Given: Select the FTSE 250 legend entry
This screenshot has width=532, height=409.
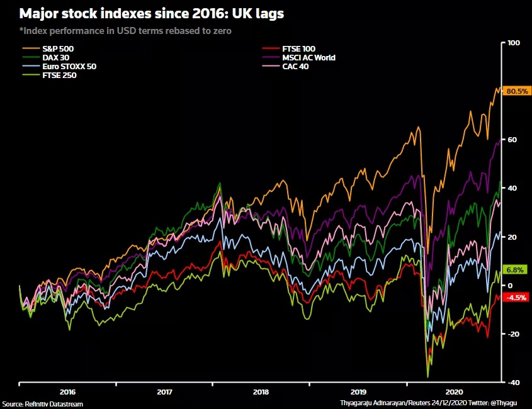Looking at the screenshot, I should pos(50,75).
